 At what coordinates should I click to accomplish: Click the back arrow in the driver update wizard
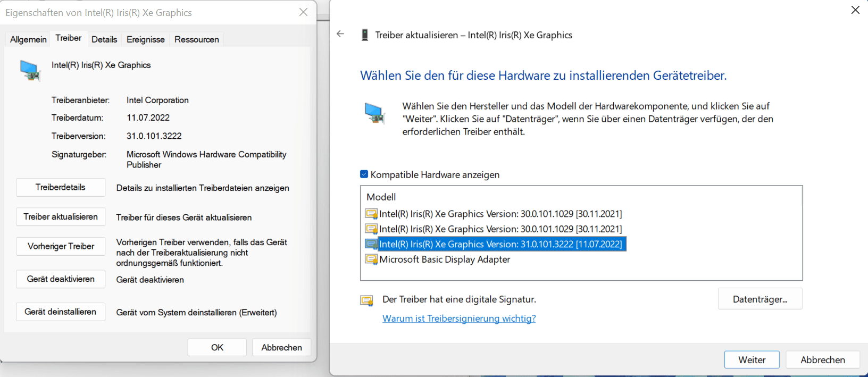[340, 34]
